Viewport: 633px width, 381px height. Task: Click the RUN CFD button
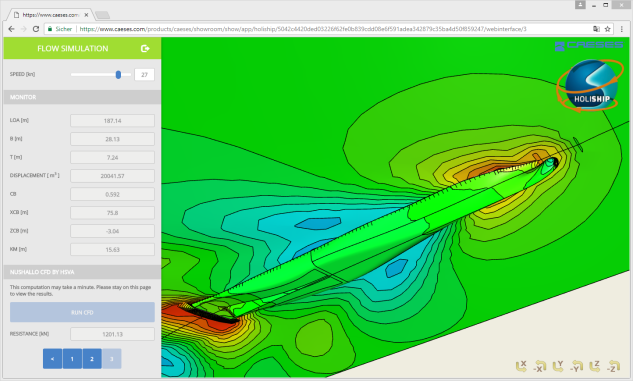click(x=82, y=312)
